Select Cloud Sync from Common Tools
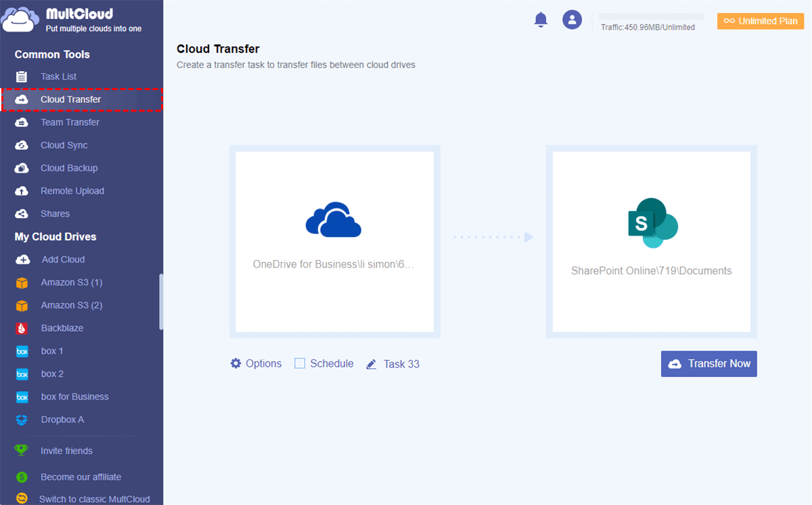The height and width of the screenshot is (505, 812). (x=64, y=145)
